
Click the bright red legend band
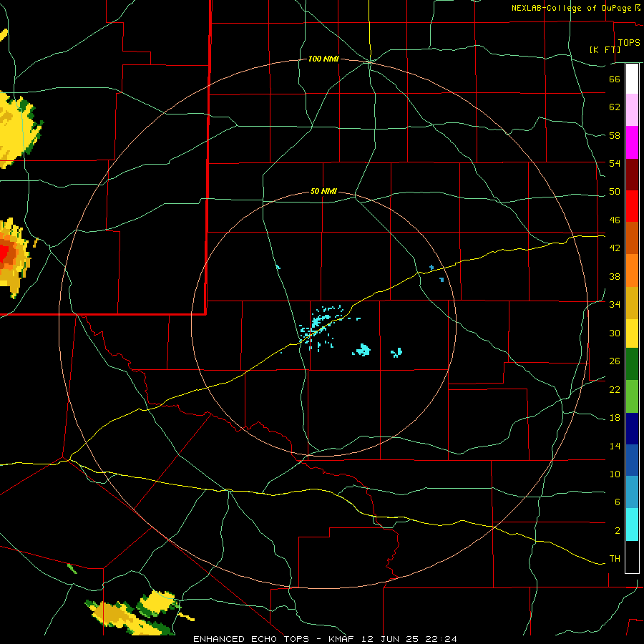tap(632, 206)
